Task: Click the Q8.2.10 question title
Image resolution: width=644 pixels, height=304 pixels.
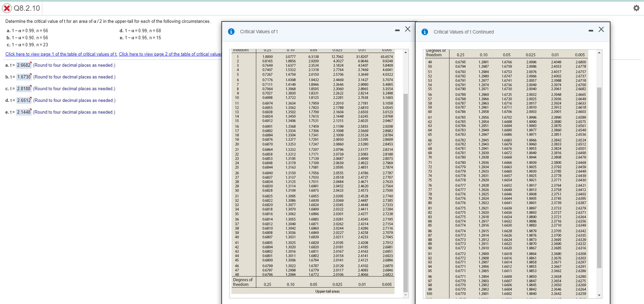Action: [27, 8]
